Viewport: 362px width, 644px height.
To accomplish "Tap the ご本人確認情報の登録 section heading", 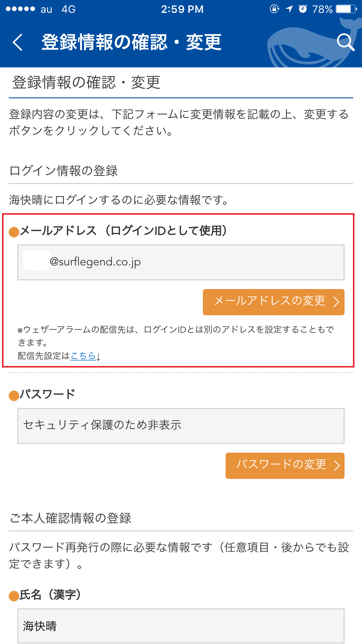I will click(70, 518).
